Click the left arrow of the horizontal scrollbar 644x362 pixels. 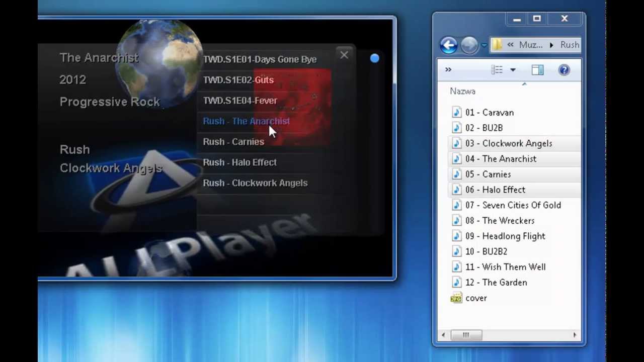443,335
